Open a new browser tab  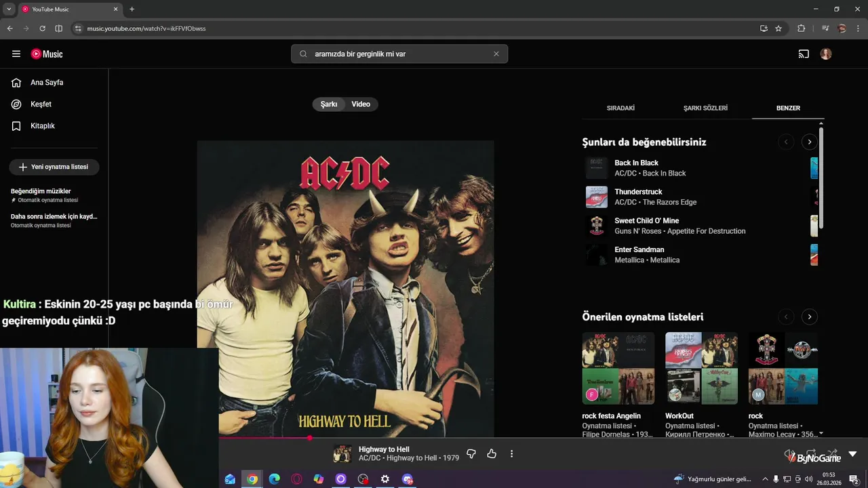click(x=132, y=9)
